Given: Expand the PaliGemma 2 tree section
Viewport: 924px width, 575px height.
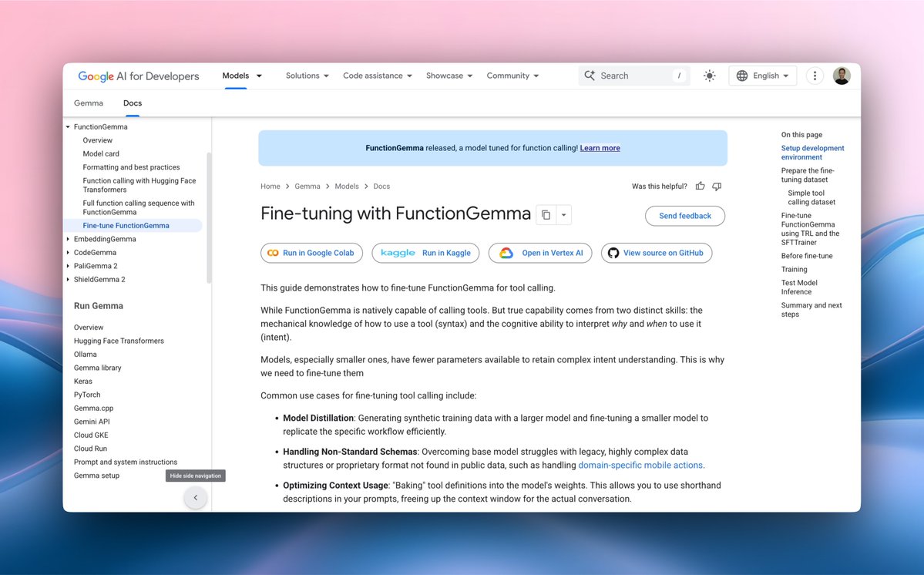Looking at the screenshot, I should (x=68, y=266).
